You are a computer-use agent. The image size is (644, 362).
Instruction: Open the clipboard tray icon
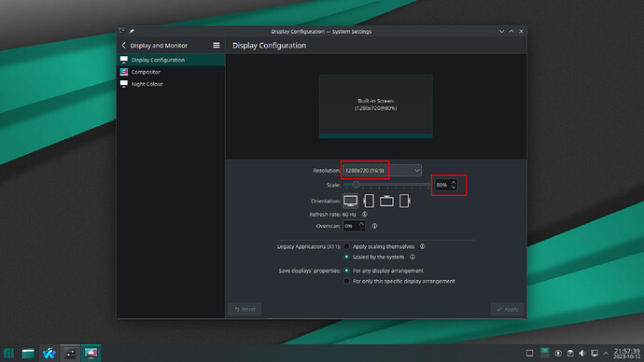pos(570,353)
